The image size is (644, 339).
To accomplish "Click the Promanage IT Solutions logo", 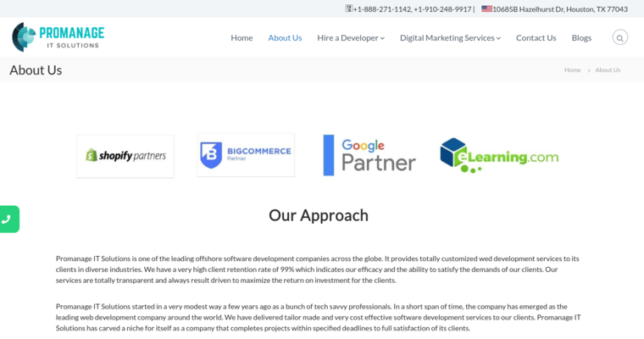I will coord(58,37).
